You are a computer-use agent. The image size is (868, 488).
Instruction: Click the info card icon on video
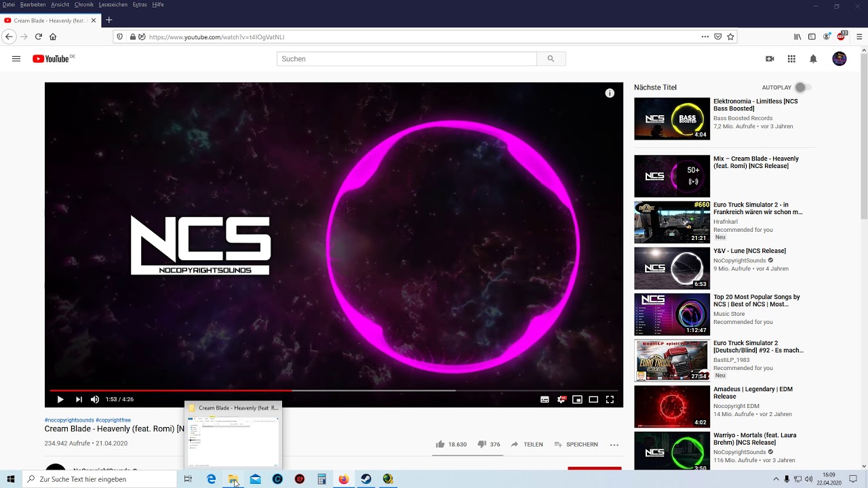coord(610,94)
